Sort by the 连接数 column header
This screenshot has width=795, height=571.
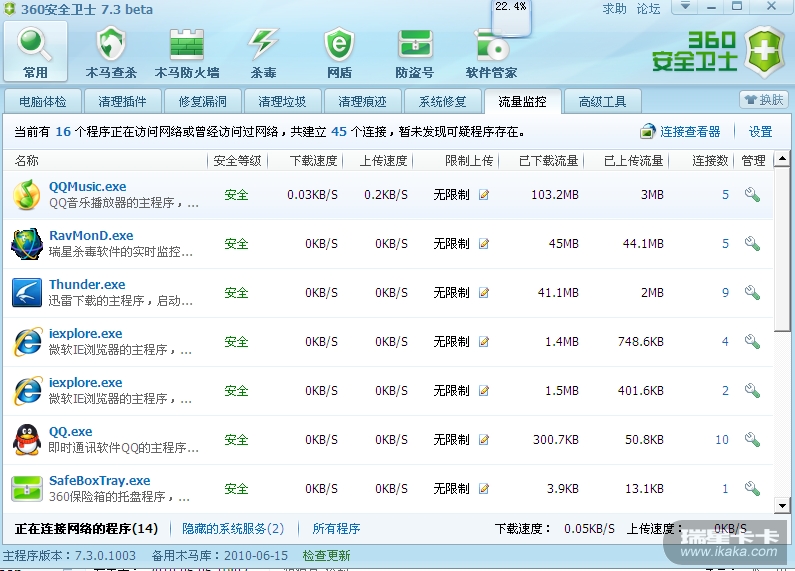(710, 161)
